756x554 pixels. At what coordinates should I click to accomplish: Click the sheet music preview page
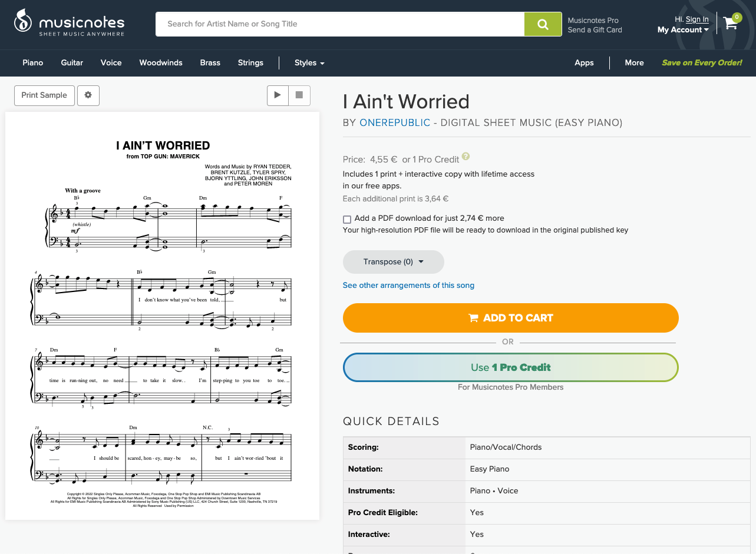163,316
